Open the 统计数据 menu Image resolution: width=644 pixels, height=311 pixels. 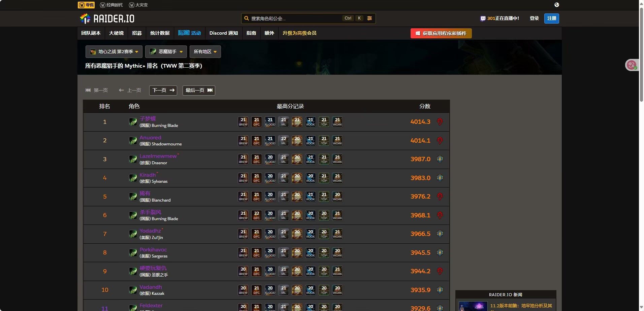pyautogui.click(x=160, y=33)
